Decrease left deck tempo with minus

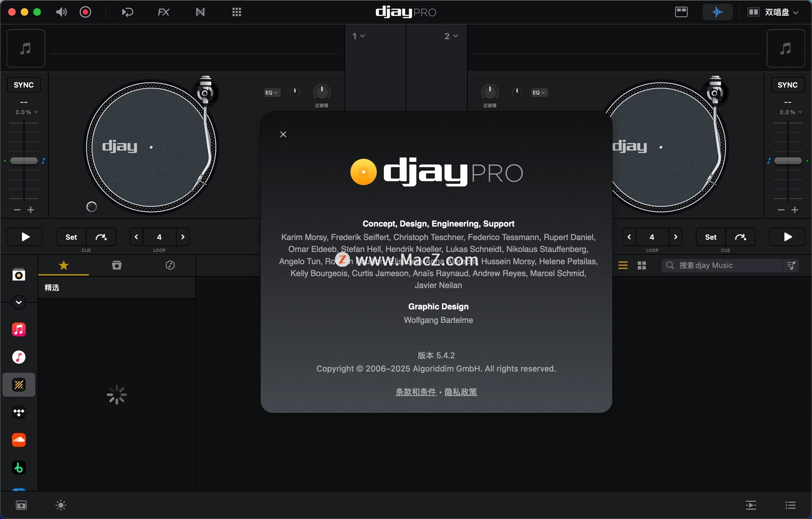coord(17,210)
